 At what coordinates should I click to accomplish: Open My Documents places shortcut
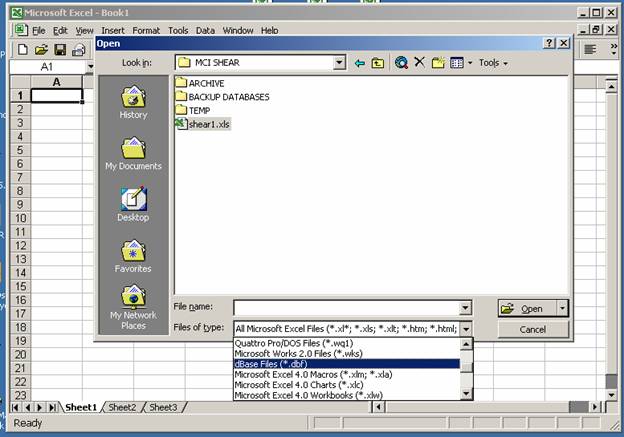coord(133,154)
